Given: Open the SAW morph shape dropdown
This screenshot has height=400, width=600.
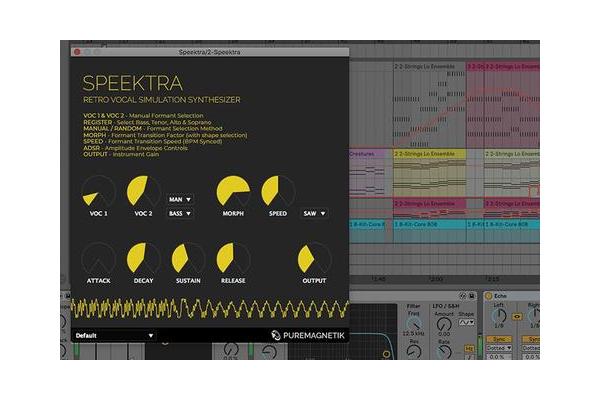Looking at the screenshot, I should point(314,213).
